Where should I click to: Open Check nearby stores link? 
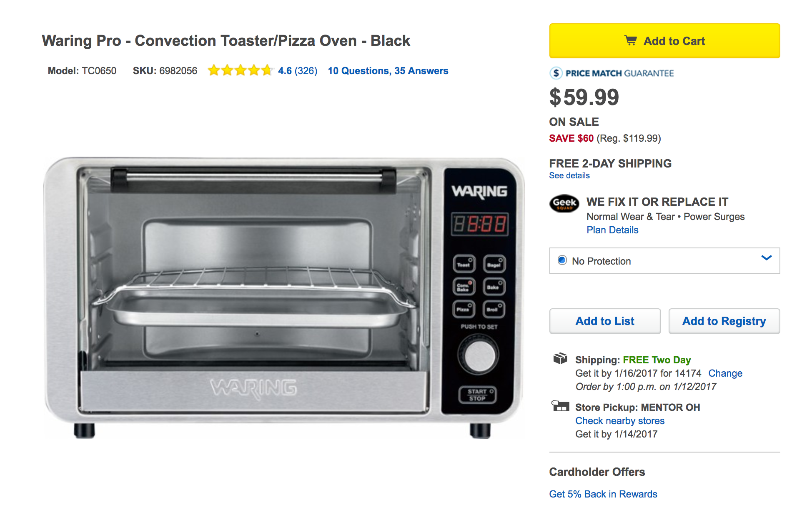point(620,420)
